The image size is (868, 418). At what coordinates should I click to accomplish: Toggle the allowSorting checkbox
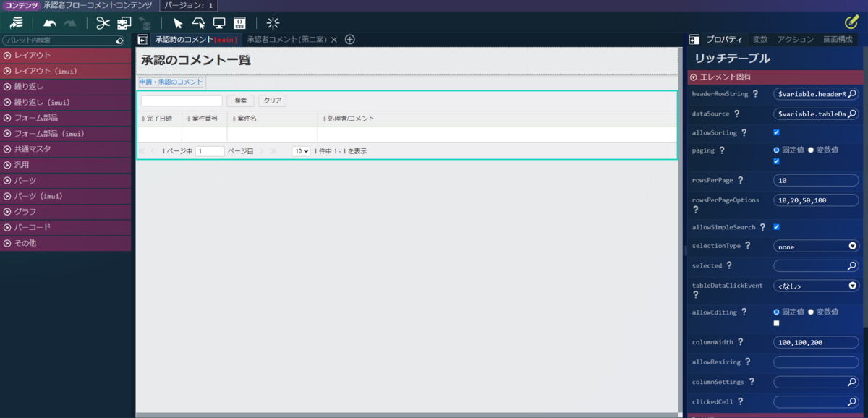[777, 133]
